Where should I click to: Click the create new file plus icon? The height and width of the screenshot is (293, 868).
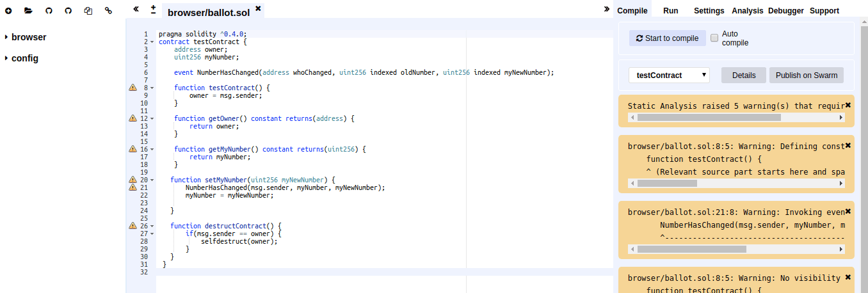point(8,11)
